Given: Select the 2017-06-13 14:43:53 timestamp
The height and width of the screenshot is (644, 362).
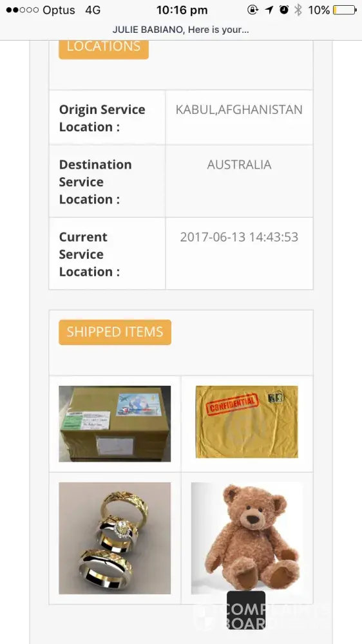Looking at the screenshot, I should pyautogui.click(x=239, y=237).
